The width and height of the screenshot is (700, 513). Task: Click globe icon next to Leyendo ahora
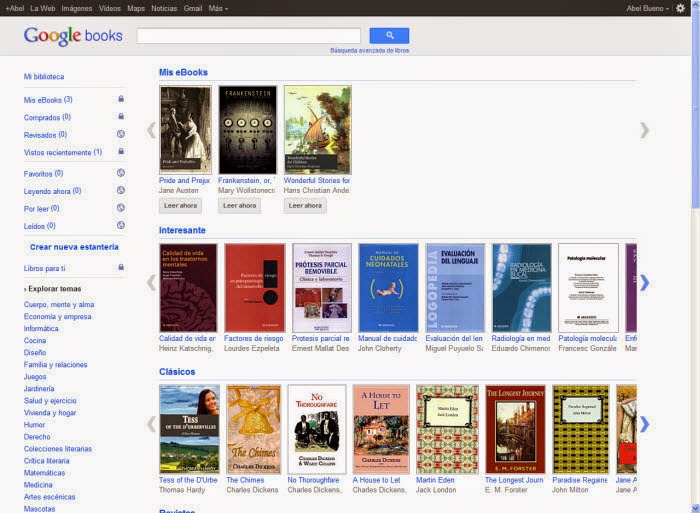tap(121, 190)
